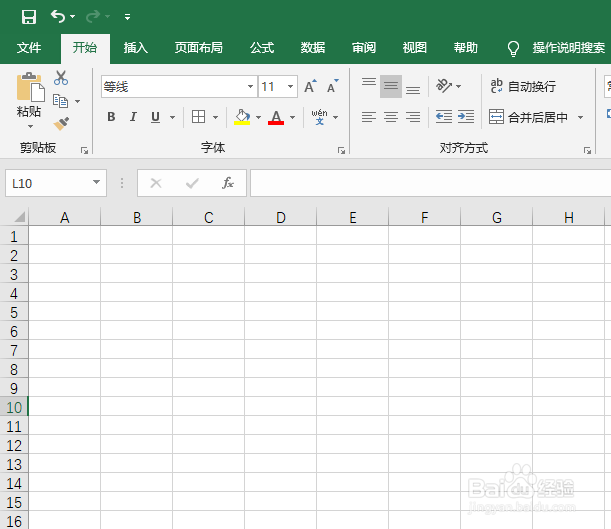Viewport: 611px width, 529px height.
Task: Open 合并后居中 dropdown arrow
Action: tap(580, 117)
